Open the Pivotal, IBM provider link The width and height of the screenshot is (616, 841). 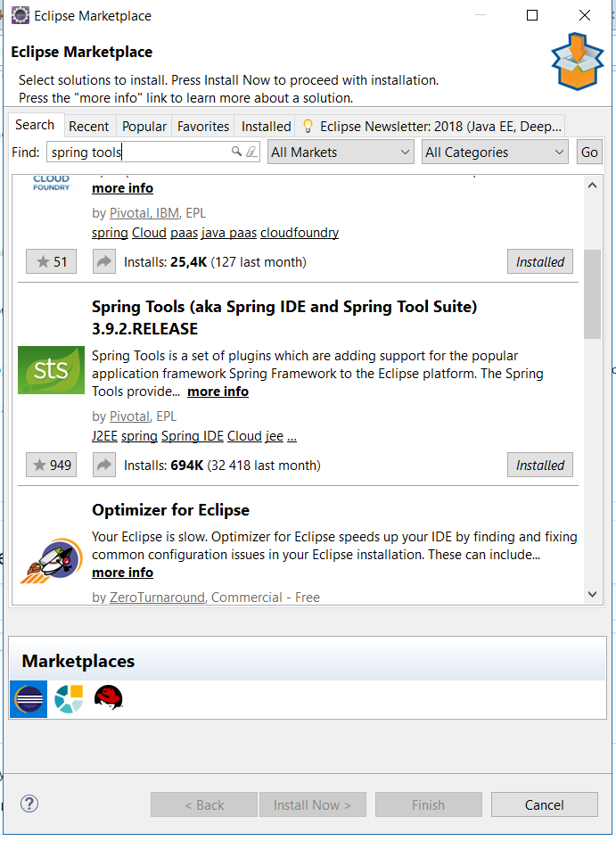[x=144, y=213]
